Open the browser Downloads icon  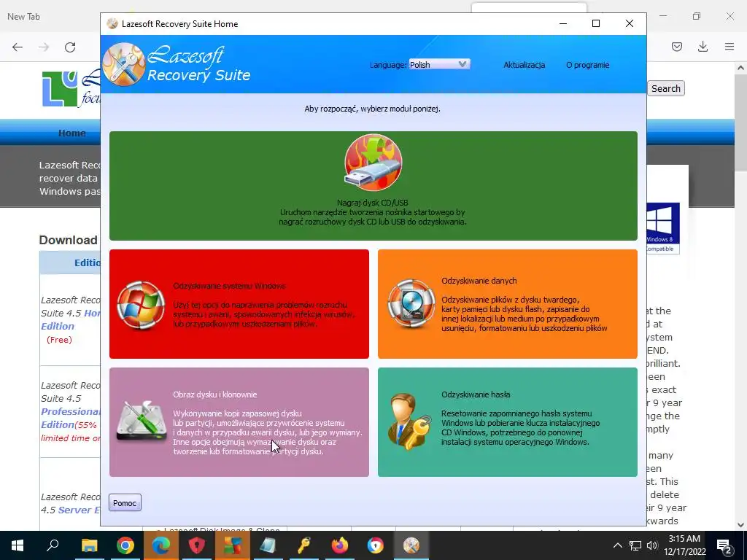[703, 47]
